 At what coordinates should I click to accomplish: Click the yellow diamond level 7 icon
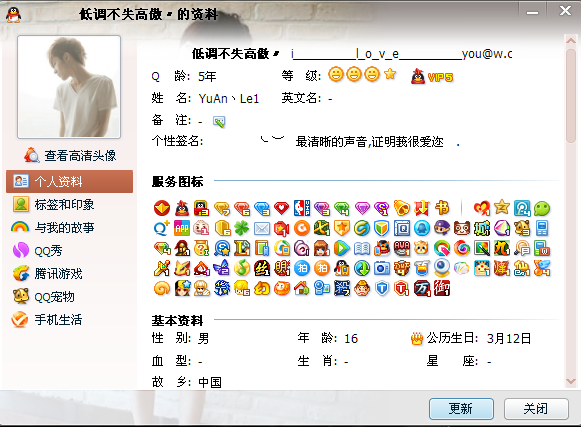point(222,208)
